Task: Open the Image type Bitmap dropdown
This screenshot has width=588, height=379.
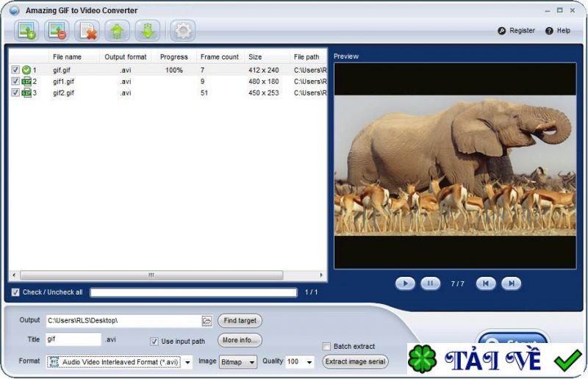Action: click(252, 362)
